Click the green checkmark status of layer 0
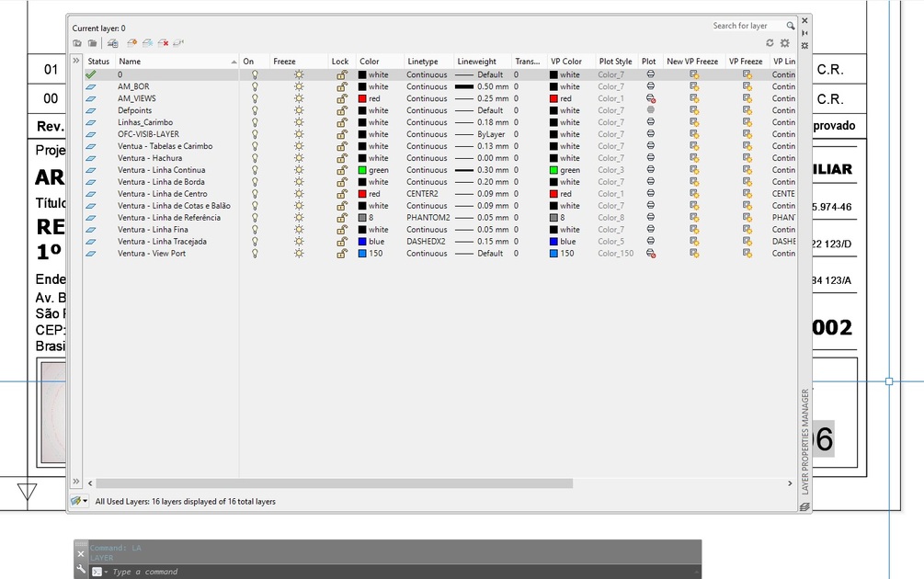This screenshot has width=924, height=579. click(91, 74)
